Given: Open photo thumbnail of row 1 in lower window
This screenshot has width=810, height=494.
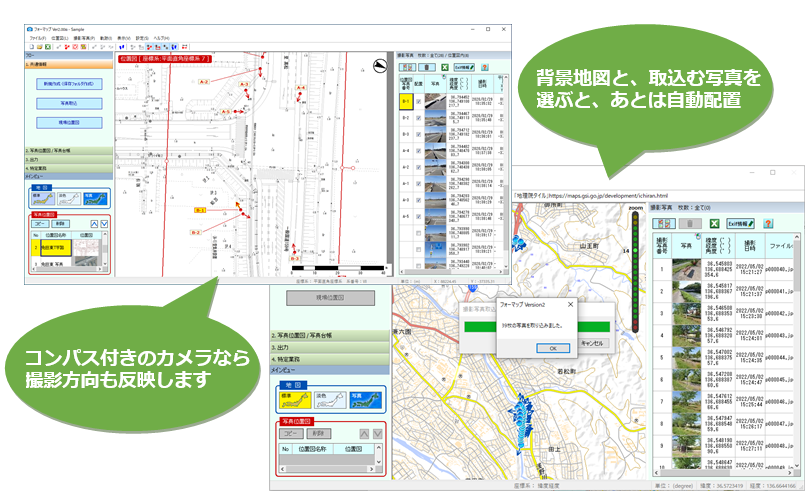Looking at the screenshot, I should (x=687, y=269).
